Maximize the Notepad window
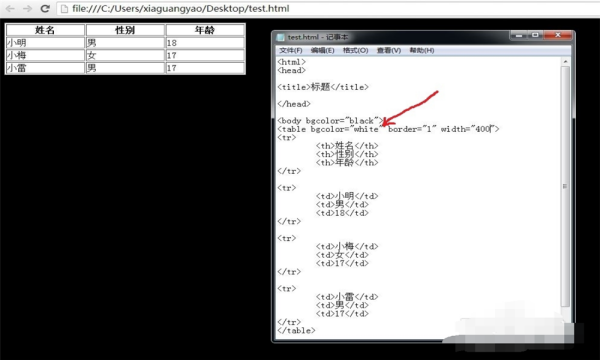The height and width of the screenshot is (360, 600). click(535, 35)
